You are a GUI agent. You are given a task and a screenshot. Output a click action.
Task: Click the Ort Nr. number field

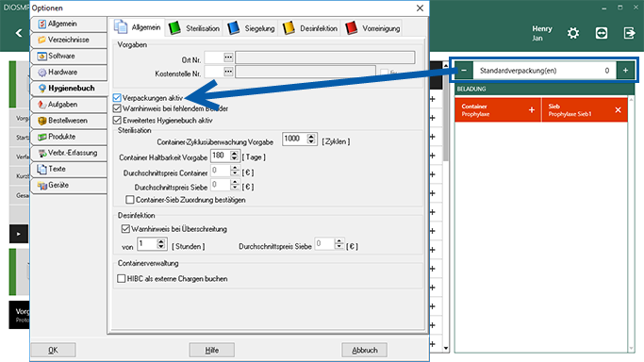214,58
